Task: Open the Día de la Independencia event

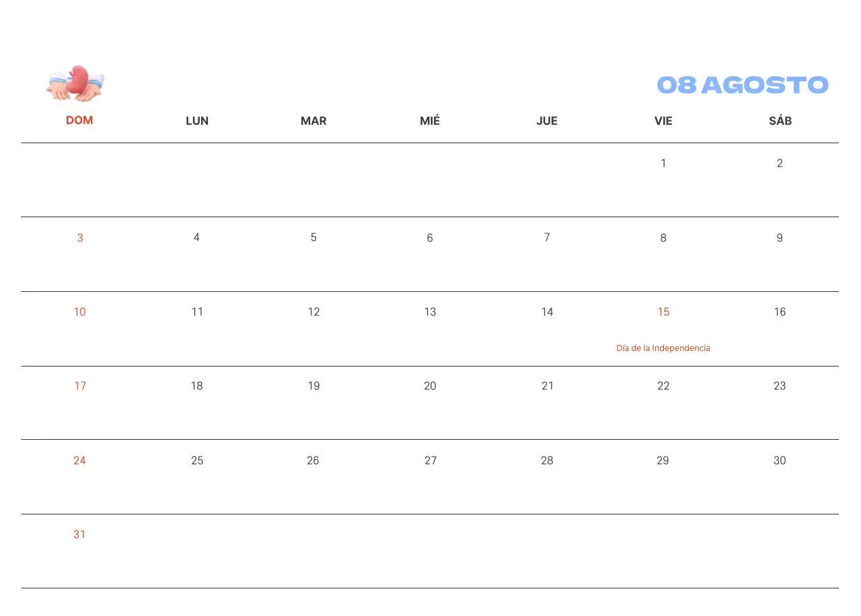Action: click(x=663, y=348)
